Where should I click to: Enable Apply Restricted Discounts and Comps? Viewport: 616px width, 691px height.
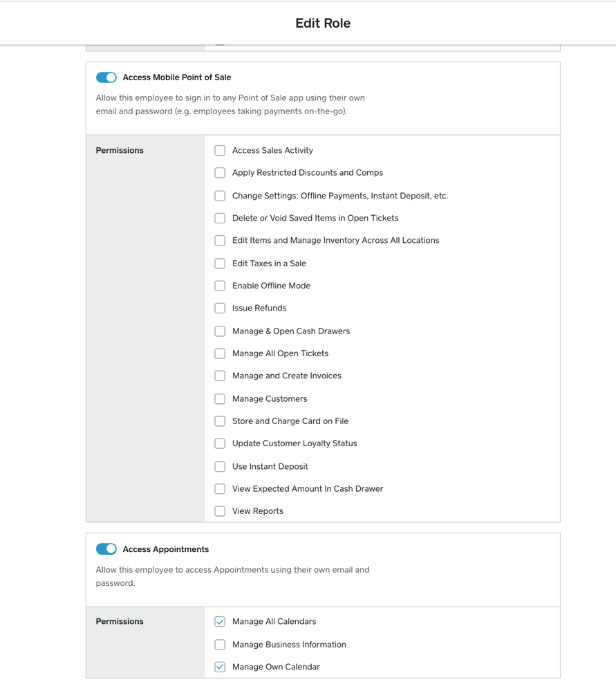pos(220,173)
